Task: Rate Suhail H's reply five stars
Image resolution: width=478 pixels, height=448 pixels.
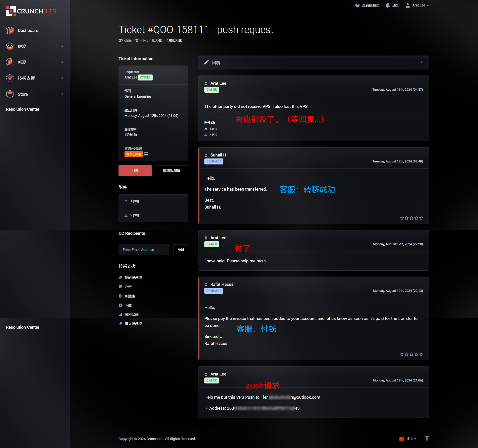Action: [421, 218]
